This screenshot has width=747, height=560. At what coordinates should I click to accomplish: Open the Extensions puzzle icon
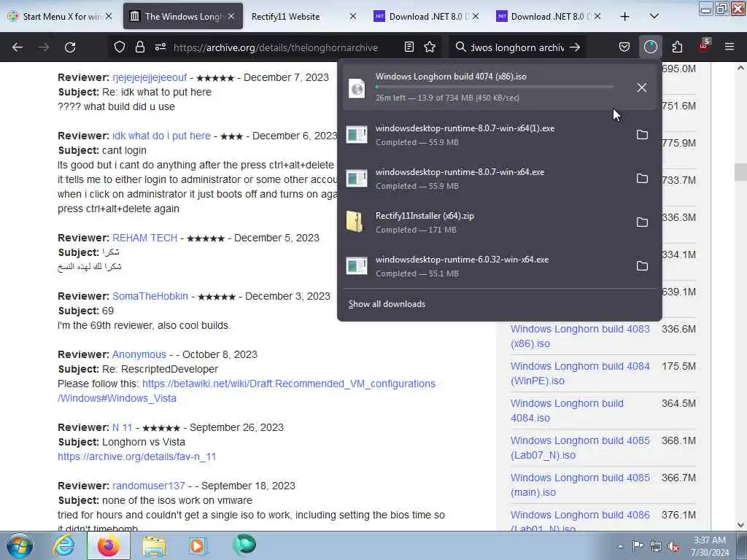(x=677, y=47)
